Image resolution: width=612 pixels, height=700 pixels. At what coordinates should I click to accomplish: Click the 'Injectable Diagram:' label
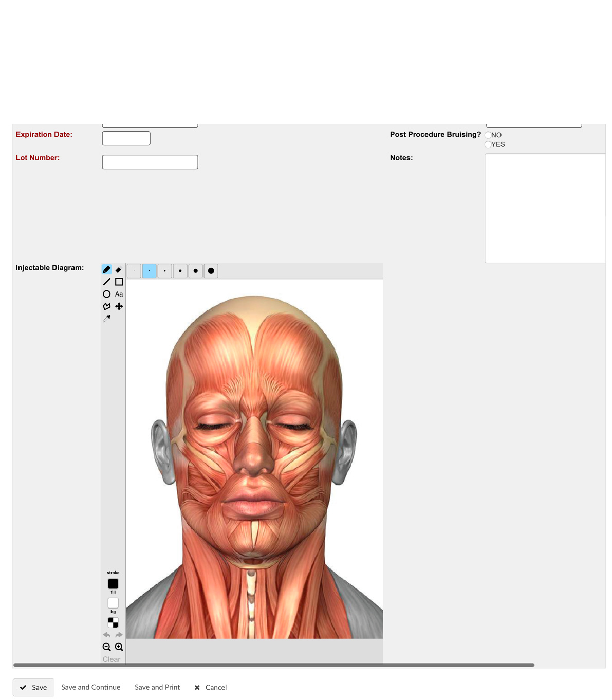(50, 268)
